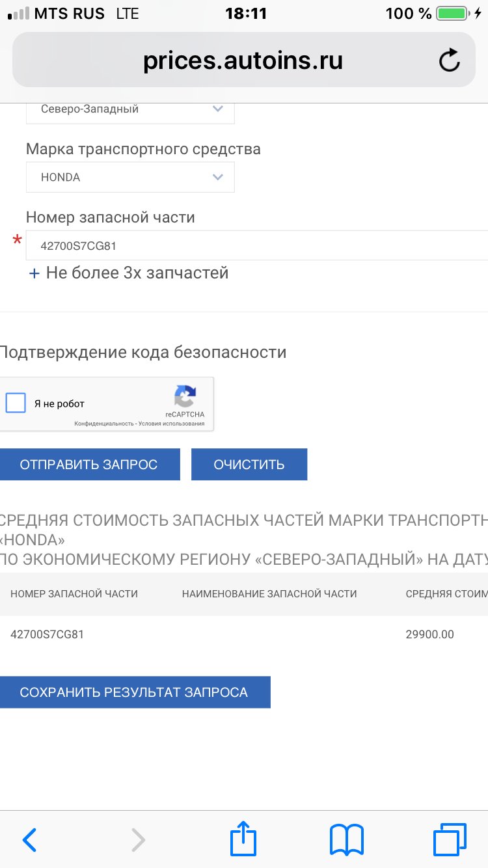This screenshot has height=868, width=488.
Task: Tap the Safari back arrow
Action: coord(29,840)
